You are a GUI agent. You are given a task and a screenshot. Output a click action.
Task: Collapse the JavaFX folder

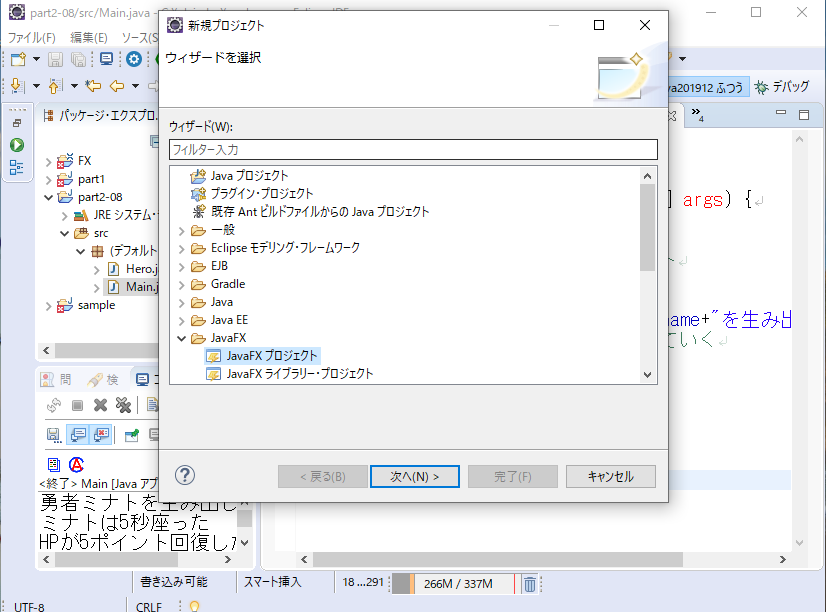182,338
